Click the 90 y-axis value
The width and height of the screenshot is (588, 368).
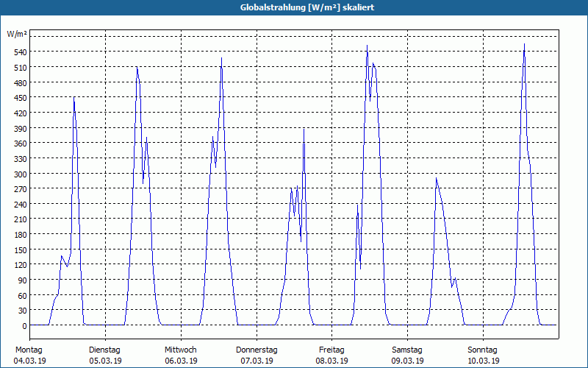tap(22, 280)
